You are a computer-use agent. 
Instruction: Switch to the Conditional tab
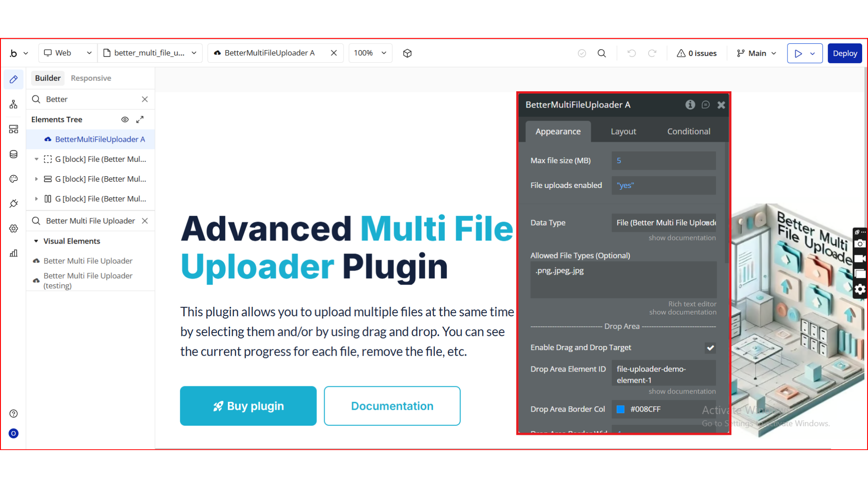tap(689, 131)
